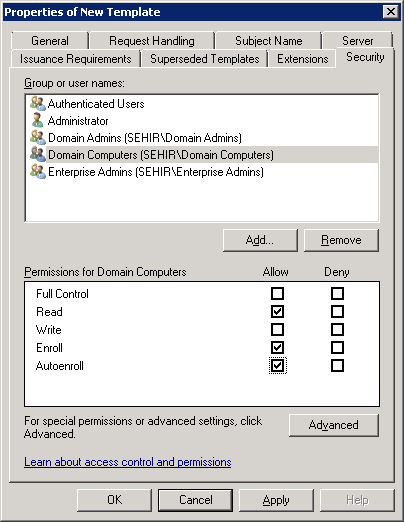Open the Extensions tab
404x522 pixels.
pos(303,59)
